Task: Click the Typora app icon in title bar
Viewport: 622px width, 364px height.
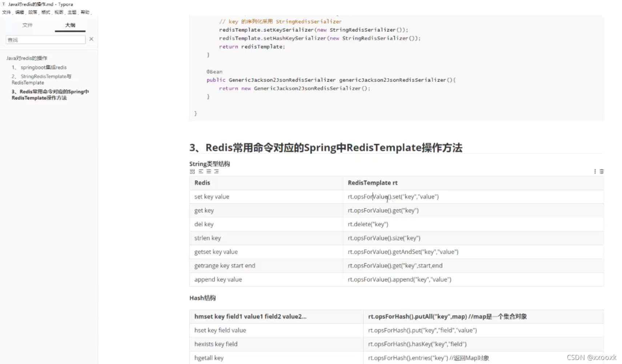Action: pos(4,4)
